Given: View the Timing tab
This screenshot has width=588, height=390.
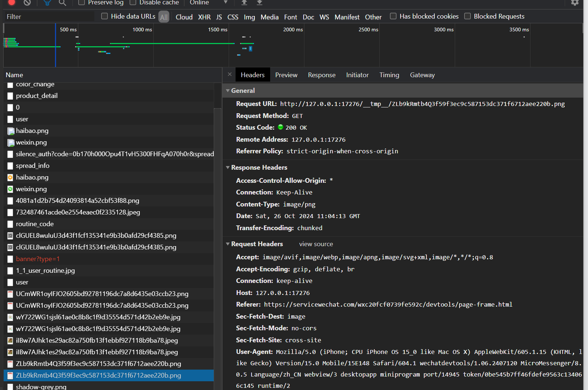Looking at the screenshot, I should pos(389,75).
